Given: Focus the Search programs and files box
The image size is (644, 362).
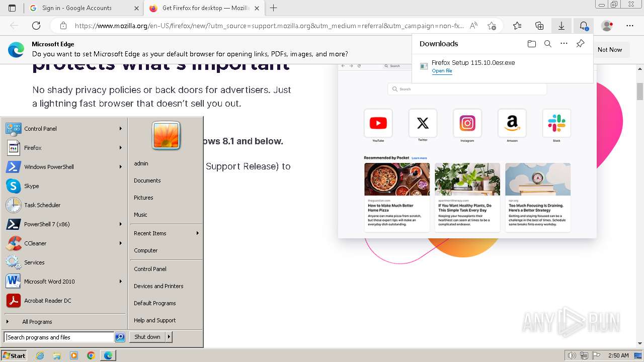Looking at the screenshot, I should (59, 337).
